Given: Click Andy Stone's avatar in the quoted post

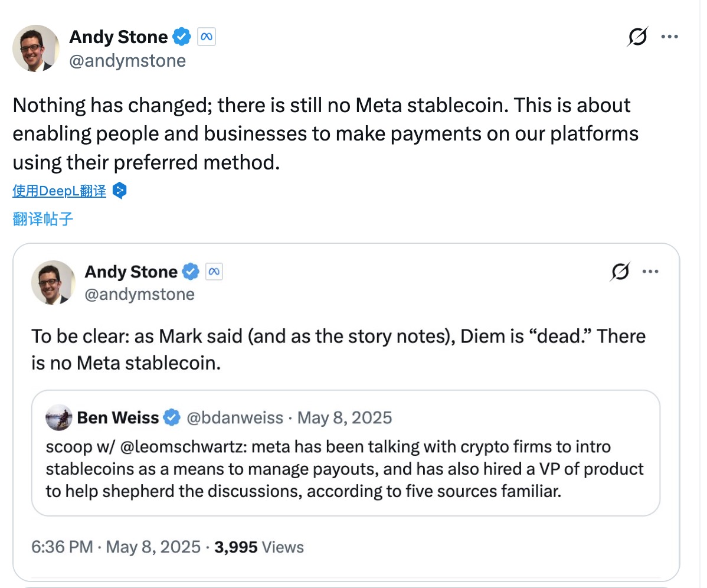Looking at the screenshot, I should click(x=53, y=283).
